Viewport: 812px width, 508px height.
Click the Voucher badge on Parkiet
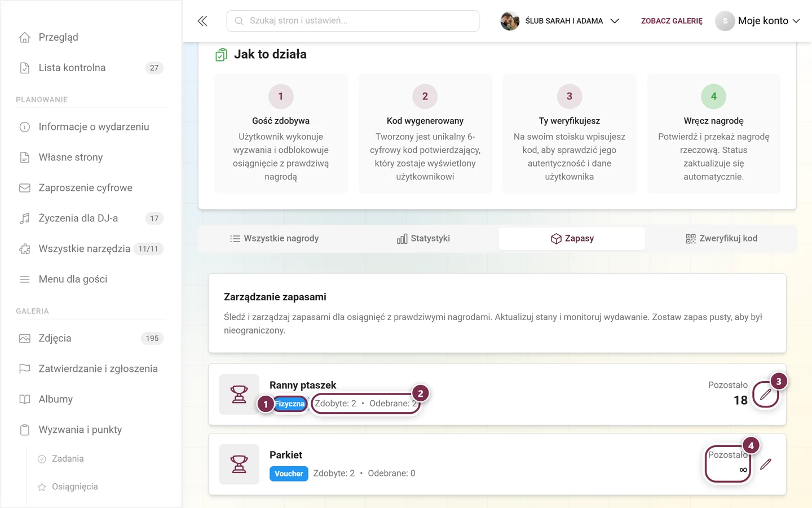[289, 474]
